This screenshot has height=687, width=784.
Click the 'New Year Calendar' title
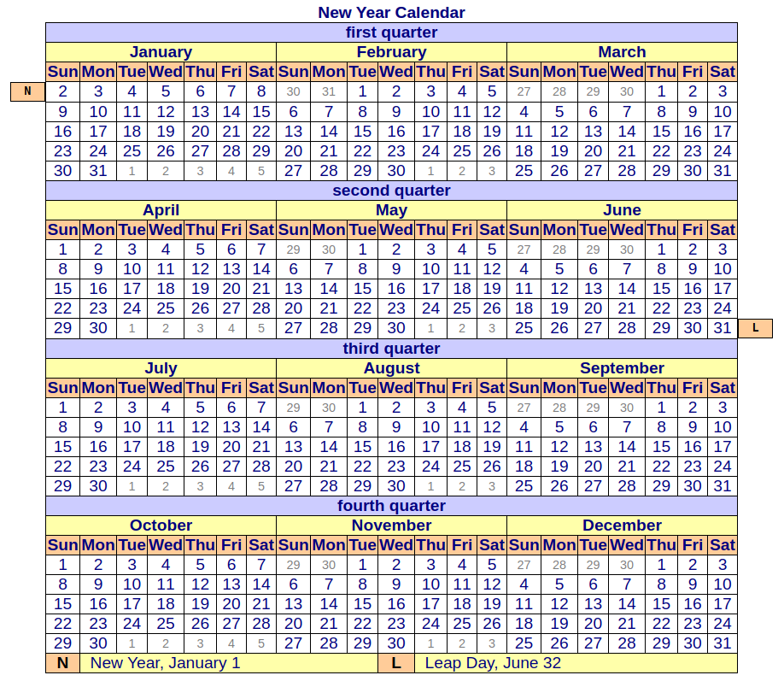coord(391,13)
